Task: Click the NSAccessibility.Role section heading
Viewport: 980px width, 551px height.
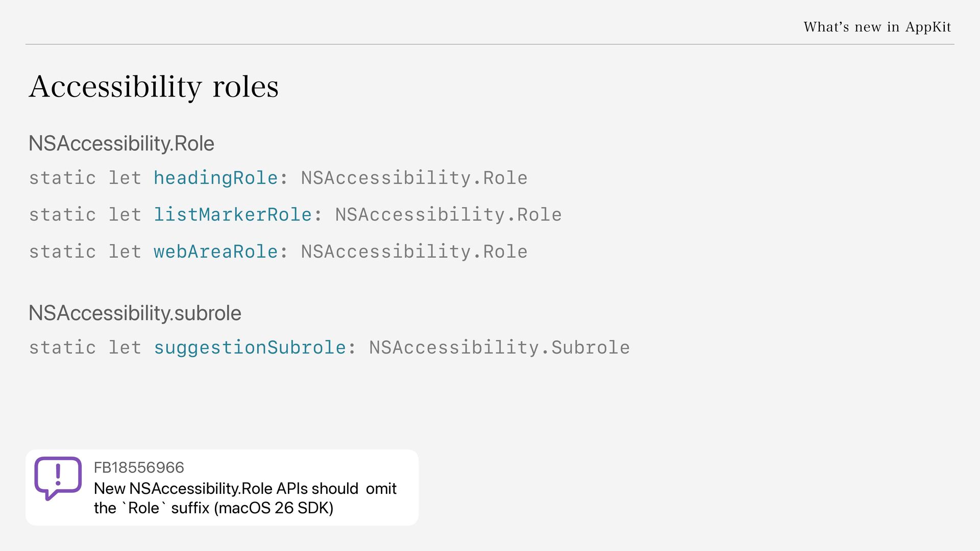Action: (x=121, y=143)
